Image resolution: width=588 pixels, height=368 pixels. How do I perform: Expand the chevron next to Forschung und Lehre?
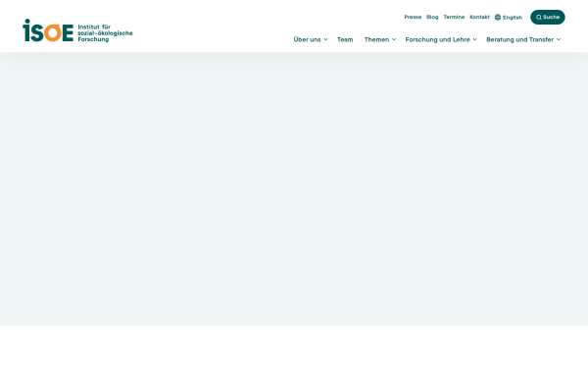[474, 39]
